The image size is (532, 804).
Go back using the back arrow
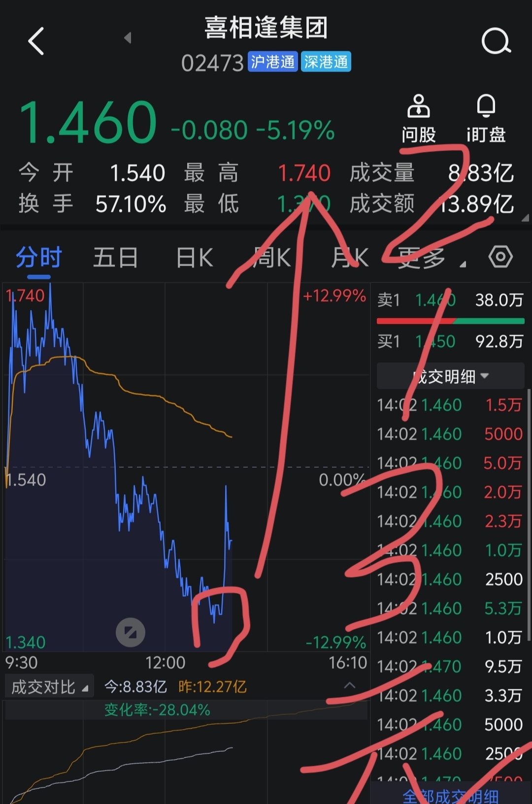click(36, 41)
